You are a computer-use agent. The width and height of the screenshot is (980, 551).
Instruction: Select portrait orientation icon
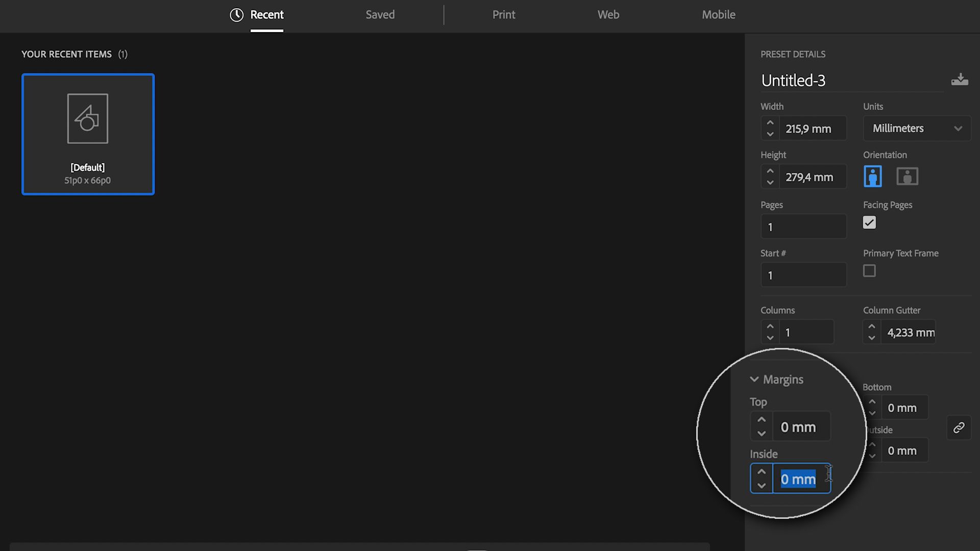coord(872,177)
